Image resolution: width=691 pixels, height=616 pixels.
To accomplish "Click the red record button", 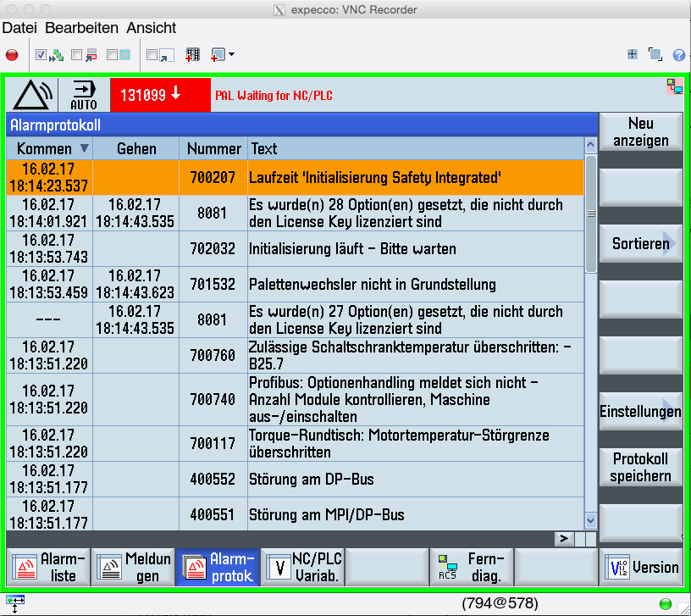I will 12,55.
